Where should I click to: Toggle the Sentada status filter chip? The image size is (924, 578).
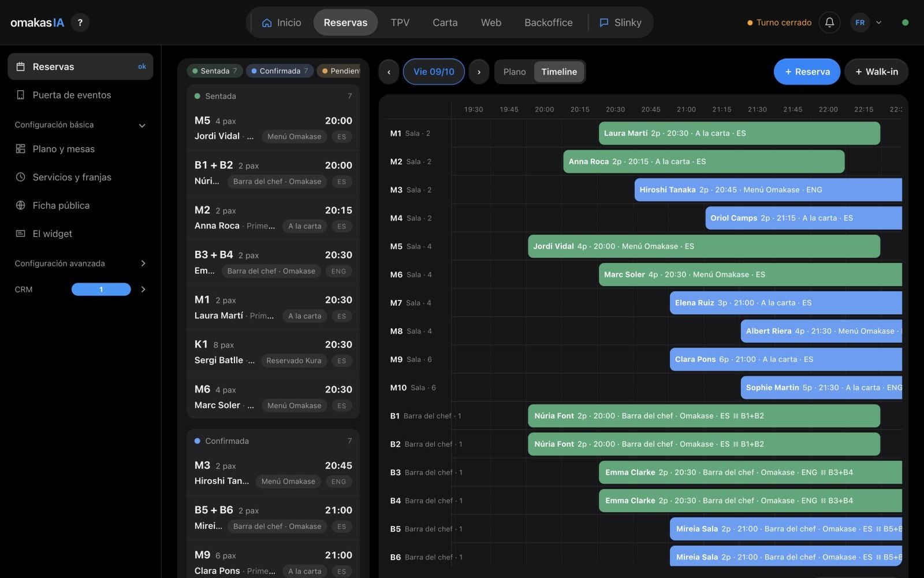point(215,71)
